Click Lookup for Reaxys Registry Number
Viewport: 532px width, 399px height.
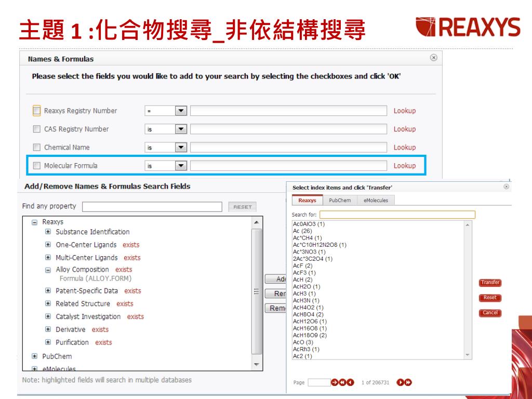pos(404,111)
